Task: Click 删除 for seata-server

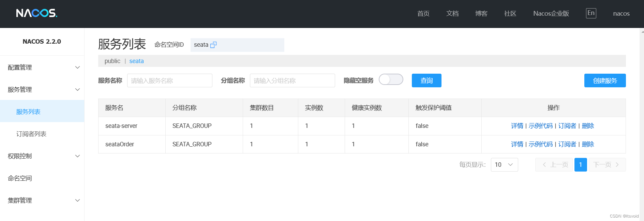Action: click(x=588, y=126)
